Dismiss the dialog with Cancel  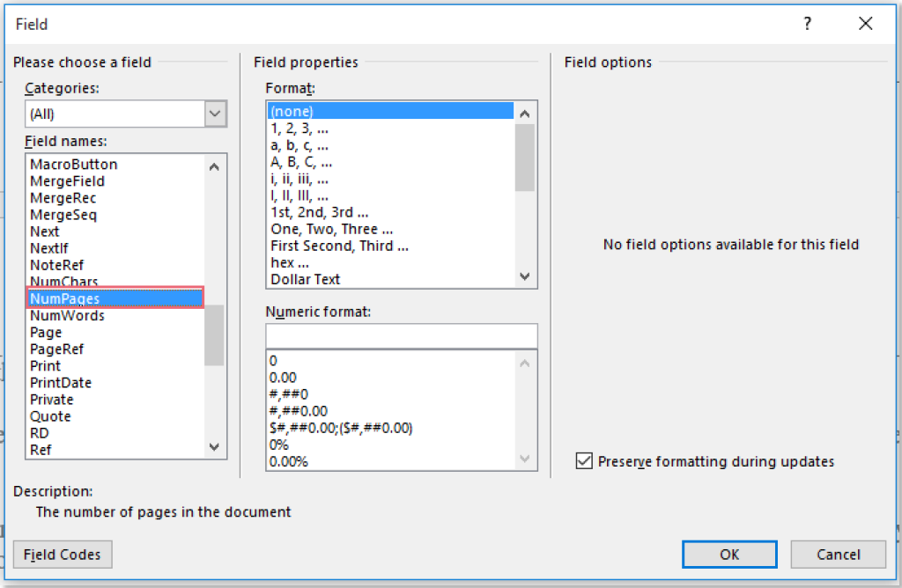838,555
